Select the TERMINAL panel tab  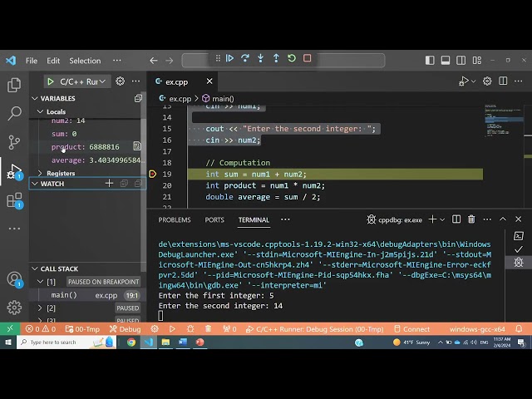coord(254,219)
